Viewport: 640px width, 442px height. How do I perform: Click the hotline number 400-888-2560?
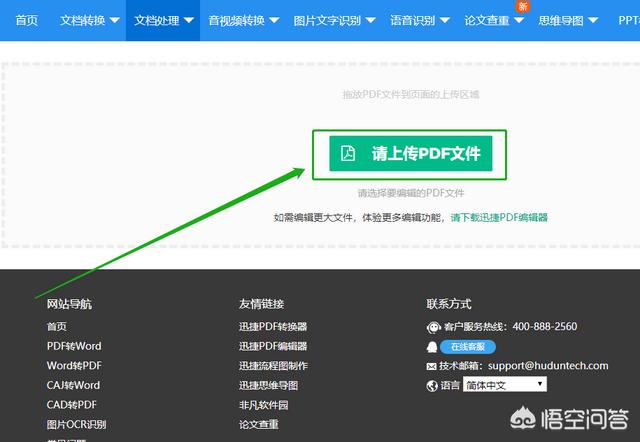click(545, 327)
